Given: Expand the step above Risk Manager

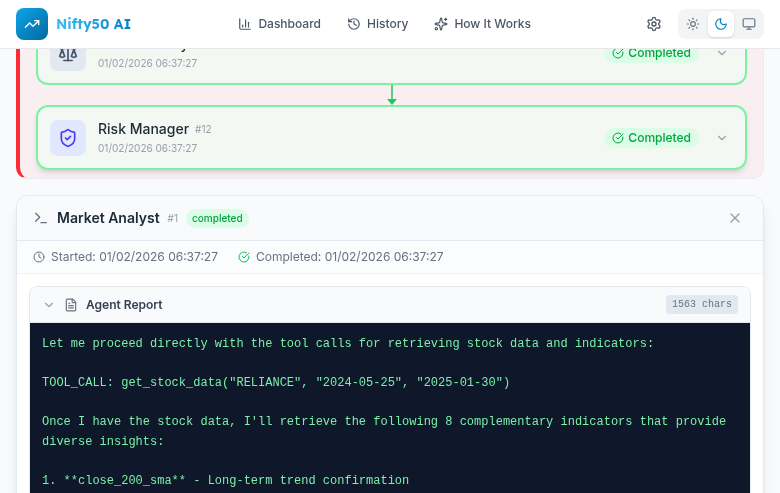Looking at the screenshot, I should click(x=722, y=54).
